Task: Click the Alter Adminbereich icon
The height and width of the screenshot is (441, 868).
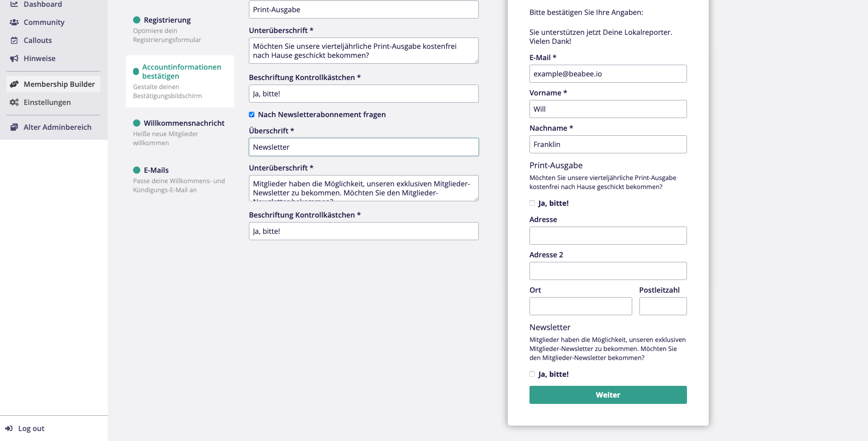Action: point(14,127)
